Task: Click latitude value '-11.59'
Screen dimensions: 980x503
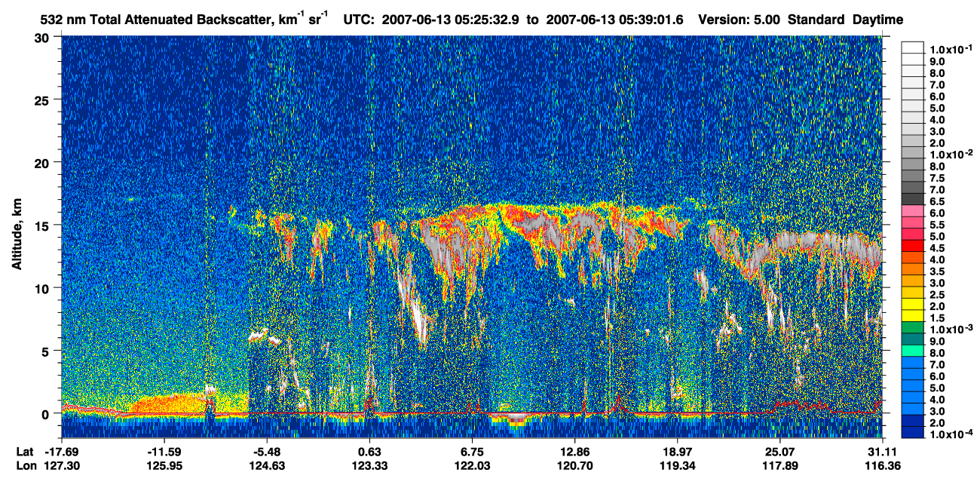Action: pos(164,452)
